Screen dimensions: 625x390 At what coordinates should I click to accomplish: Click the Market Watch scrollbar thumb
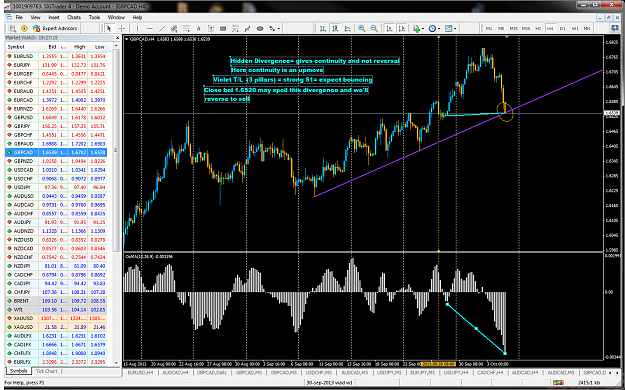click(x=116, y=150)
